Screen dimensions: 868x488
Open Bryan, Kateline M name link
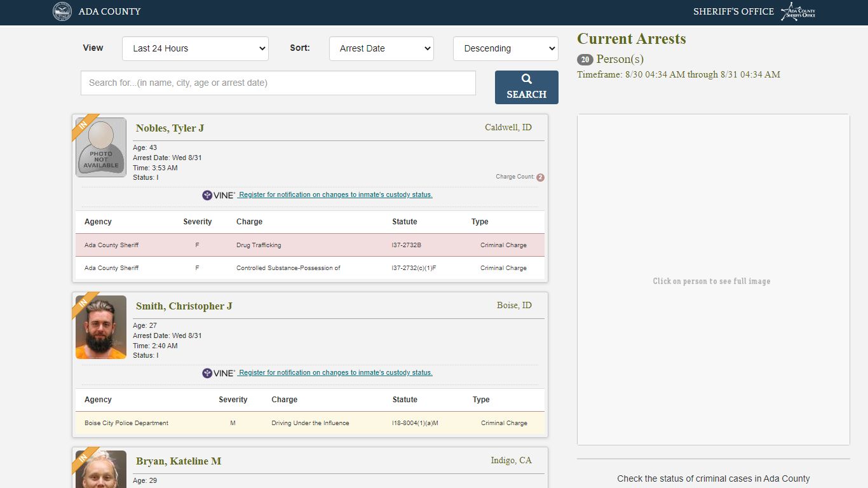click(179, 461)
